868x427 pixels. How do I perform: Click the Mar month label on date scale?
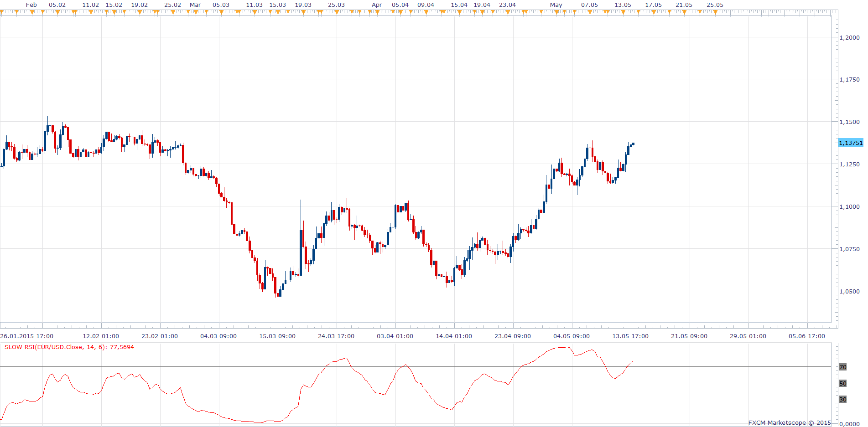[x=195, y=5]
